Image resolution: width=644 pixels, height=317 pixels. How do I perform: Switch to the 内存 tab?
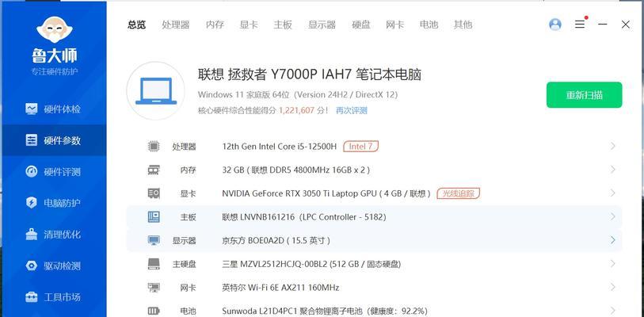pos(215,25)
